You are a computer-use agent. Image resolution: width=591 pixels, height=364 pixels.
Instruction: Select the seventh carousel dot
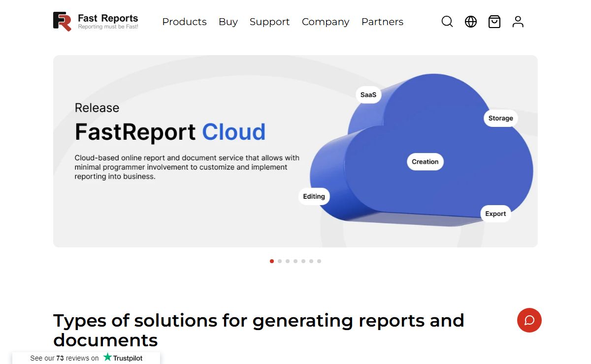click(319, 261)
